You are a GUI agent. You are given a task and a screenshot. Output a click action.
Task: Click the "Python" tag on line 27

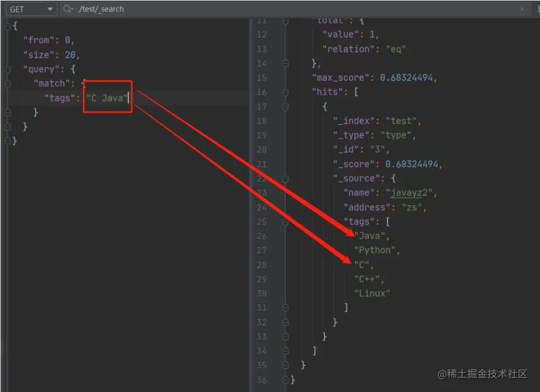pos(375,251)
